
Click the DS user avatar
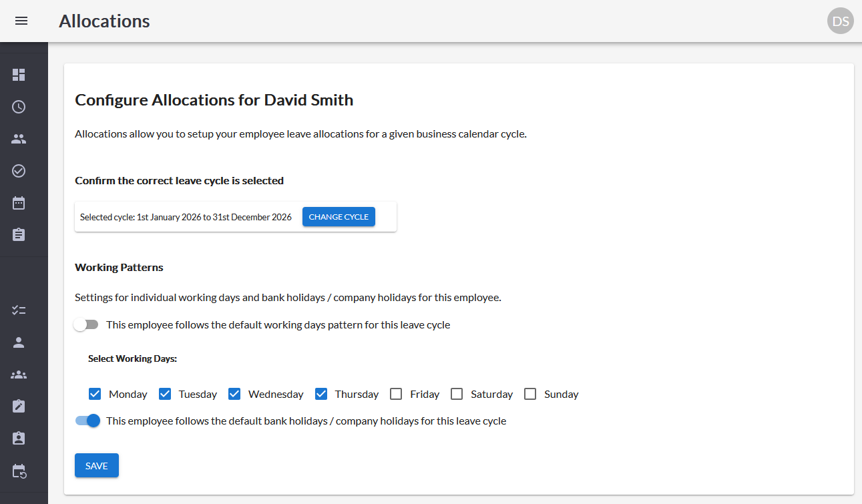(x=840, y=21)
